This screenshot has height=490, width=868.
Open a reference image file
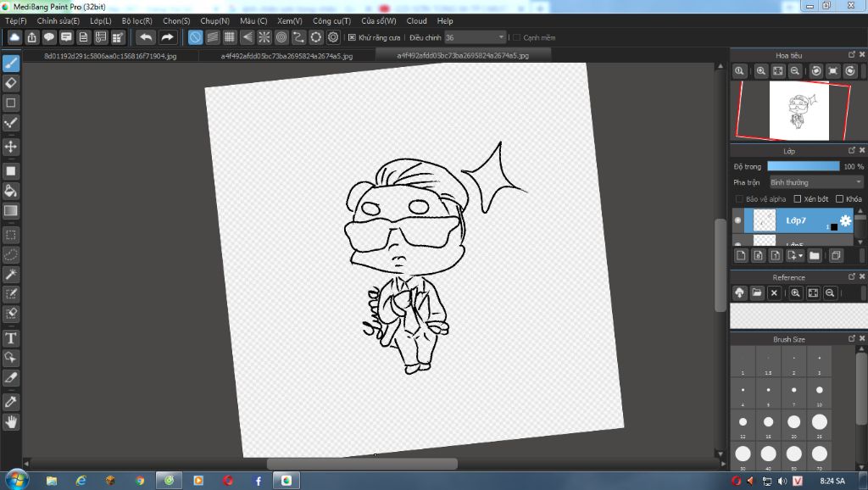click(757, 292)
